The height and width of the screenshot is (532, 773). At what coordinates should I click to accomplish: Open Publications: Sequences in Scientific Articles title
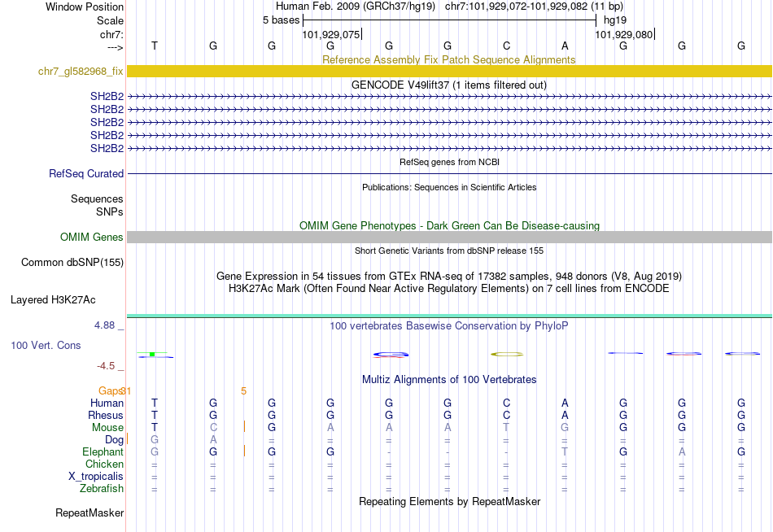tap(449, 187)
